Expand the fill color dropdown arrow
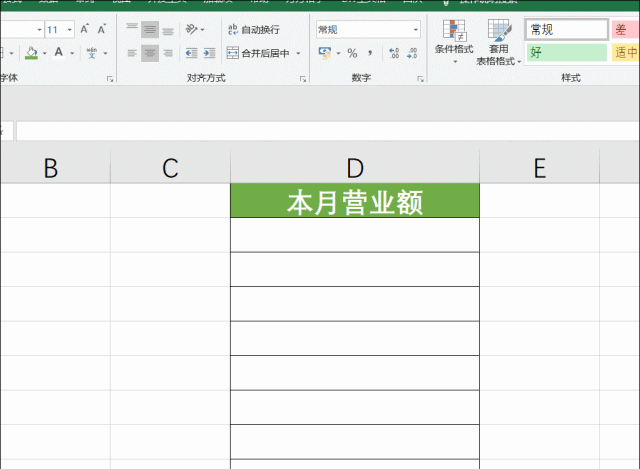The width and height of the screenshot is (640, 469). 44,53
